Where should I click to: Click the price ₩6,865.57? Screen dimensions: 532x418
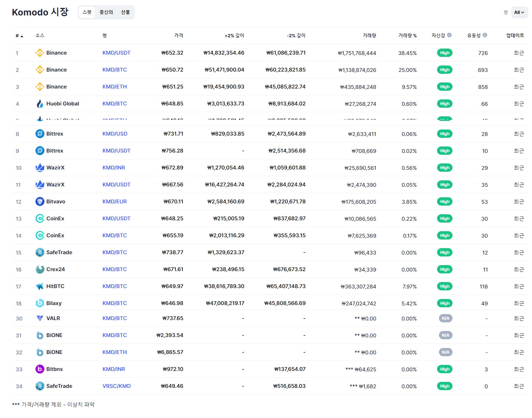pyautogui.click(x=170, y=352)
